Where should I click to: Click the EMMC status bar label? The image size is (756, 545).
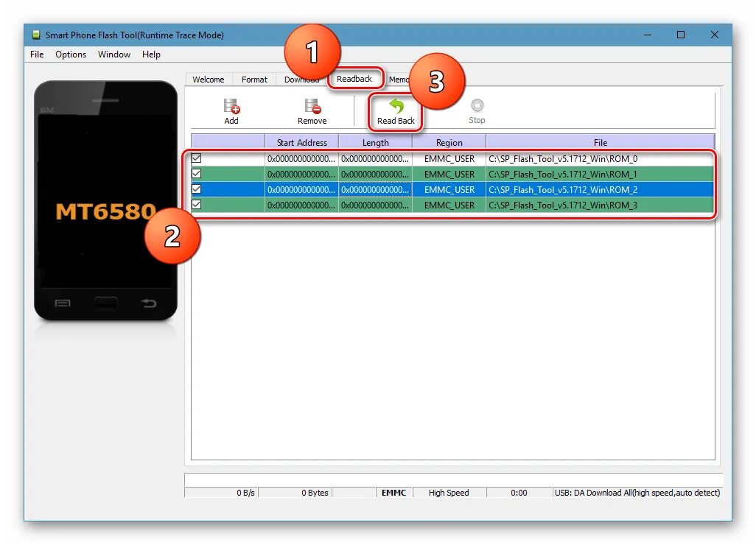point(394,493)
